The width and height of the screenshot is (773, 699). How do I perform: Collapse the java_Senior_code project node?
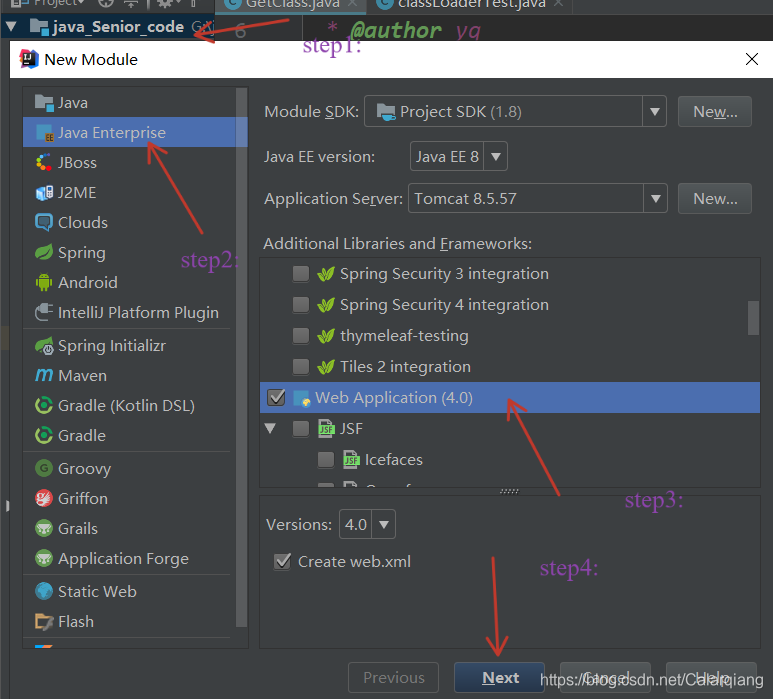click(x=11, y=27)
